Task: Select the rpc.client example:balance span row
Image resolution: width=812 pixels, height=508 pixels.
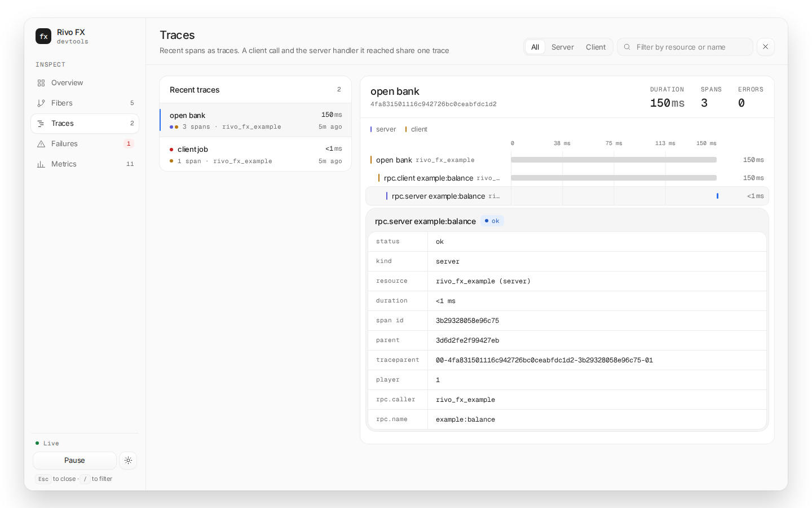Action: pyautogui.click(x=567, y=178)
